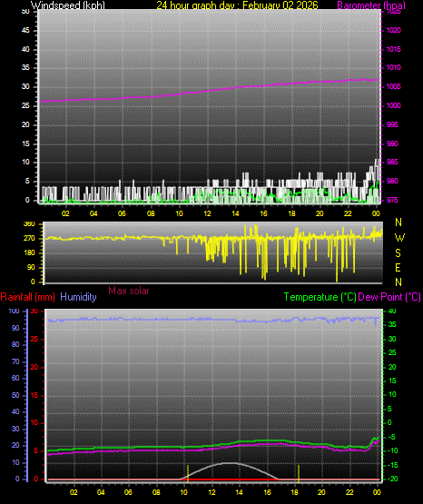
Task: Click the 90 tick on the wind direction axis
Action: click(x=31, y=267)
